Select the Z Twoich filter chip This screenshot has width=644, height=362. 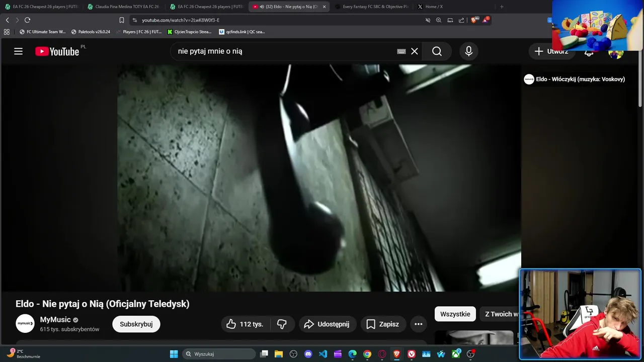501,314
